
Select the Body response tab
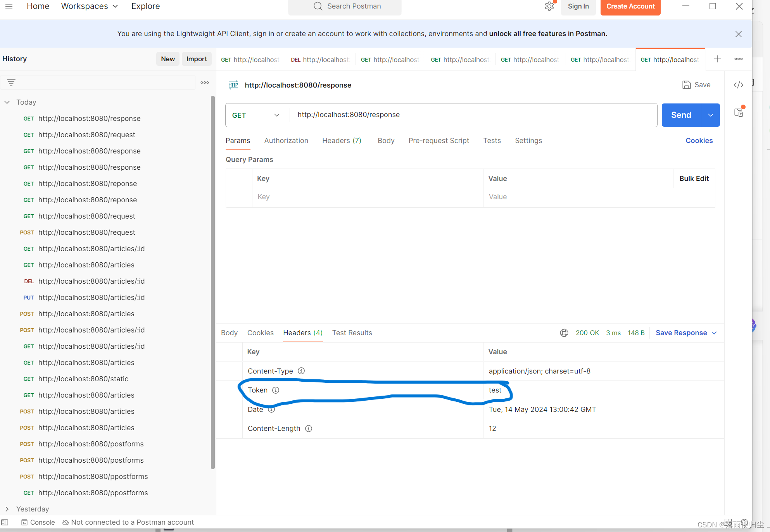[229, 333]
